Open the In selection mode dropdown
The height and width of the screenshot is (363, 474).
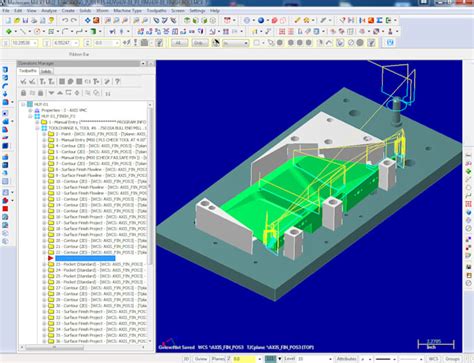246,43
